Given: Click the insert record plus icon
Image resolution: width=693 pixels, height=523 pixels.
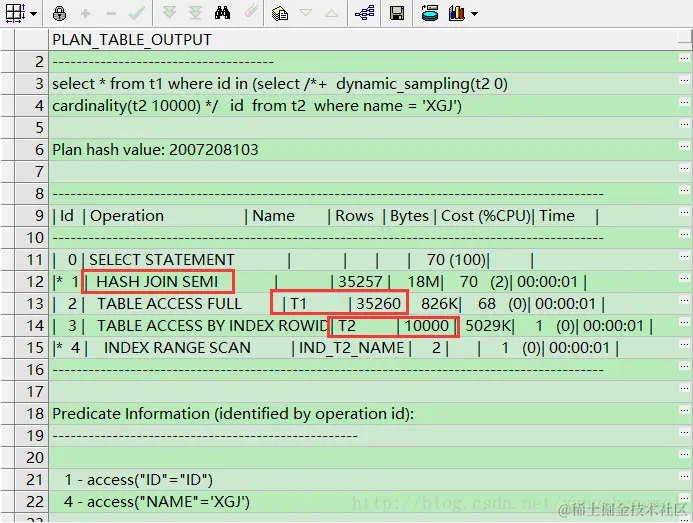Looking at the screenshot, I should pos(85,14).
